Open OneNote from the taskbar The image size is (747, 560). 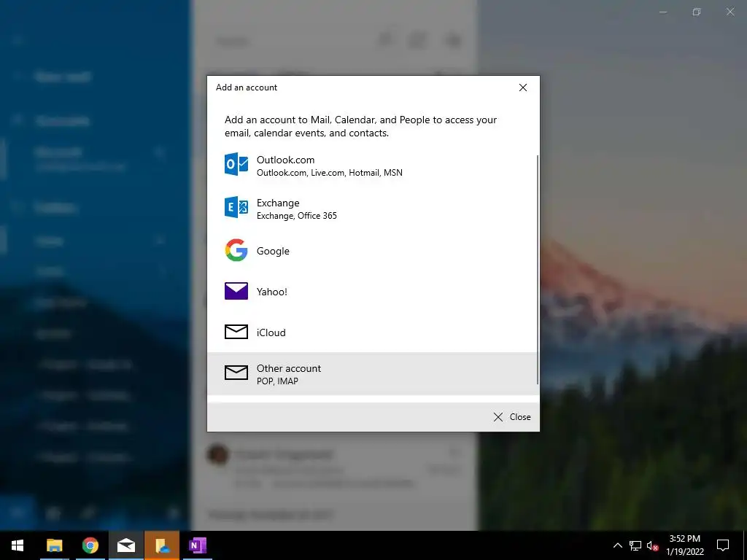pos(197,545)
